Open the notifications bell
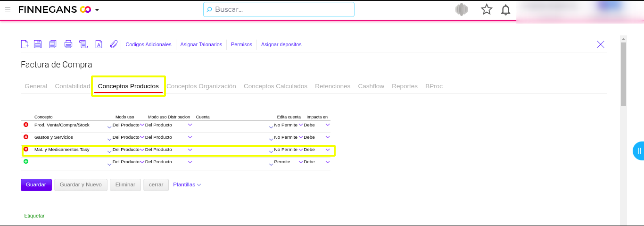 point(505,10)
